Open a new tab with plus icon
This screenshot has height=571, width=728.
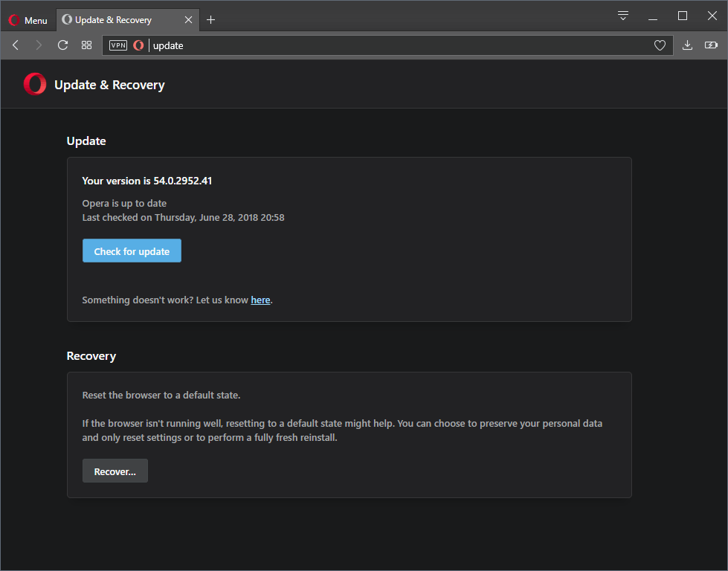(x=210, y=20)
